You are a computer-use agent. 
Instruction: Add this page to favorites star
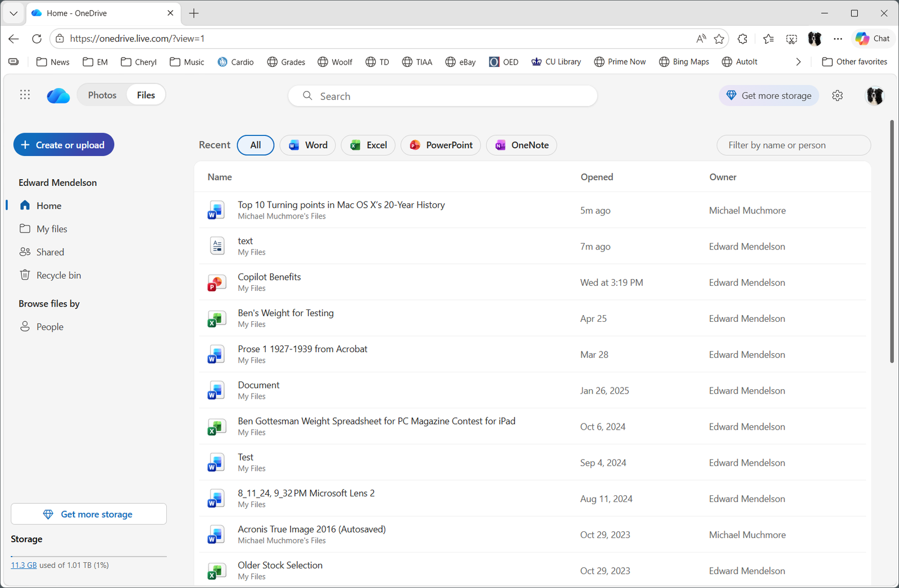click(719, 39)
